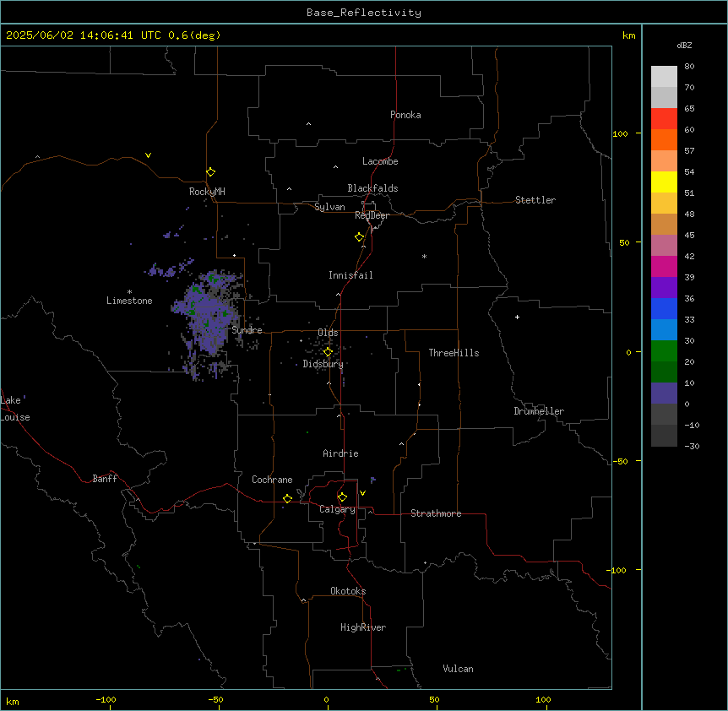Click the HighRiver label
The image size is (728, 711).
tap(363, 627)
